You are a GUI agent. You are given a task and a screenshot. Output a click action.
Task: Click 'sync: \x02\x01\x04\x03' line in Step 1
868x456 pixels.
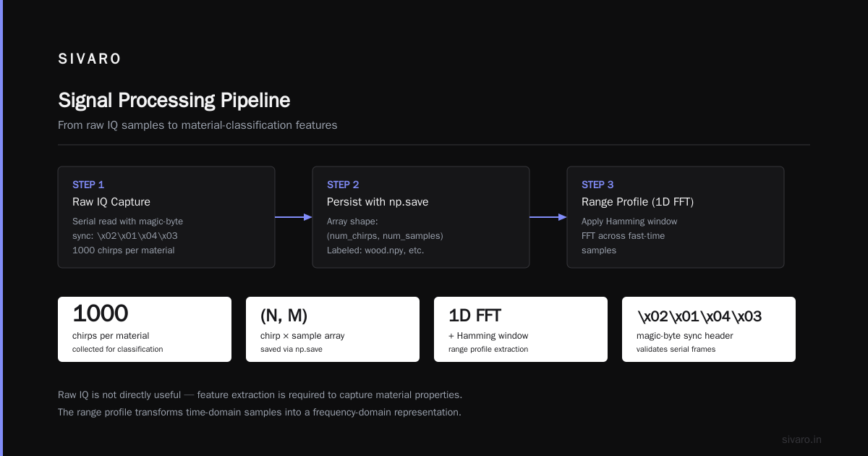coord(125,236)
